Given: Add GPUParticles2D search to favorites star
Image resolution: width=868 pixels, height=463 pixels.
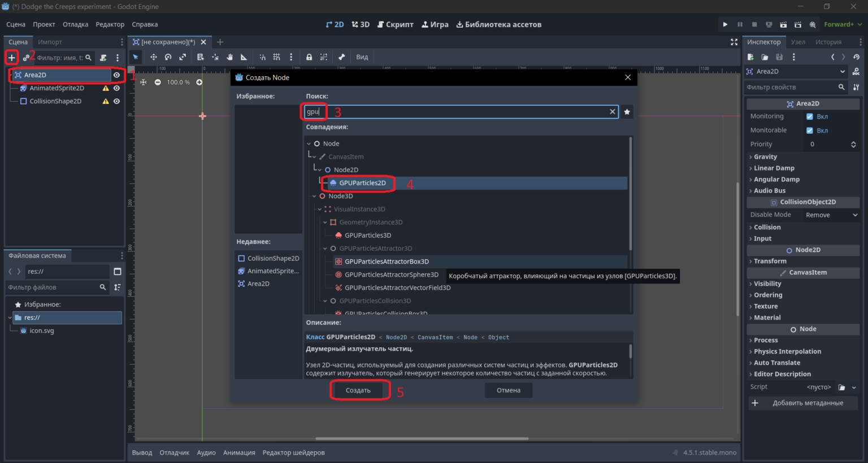Looking at the screenshot, I should (627, 112).
